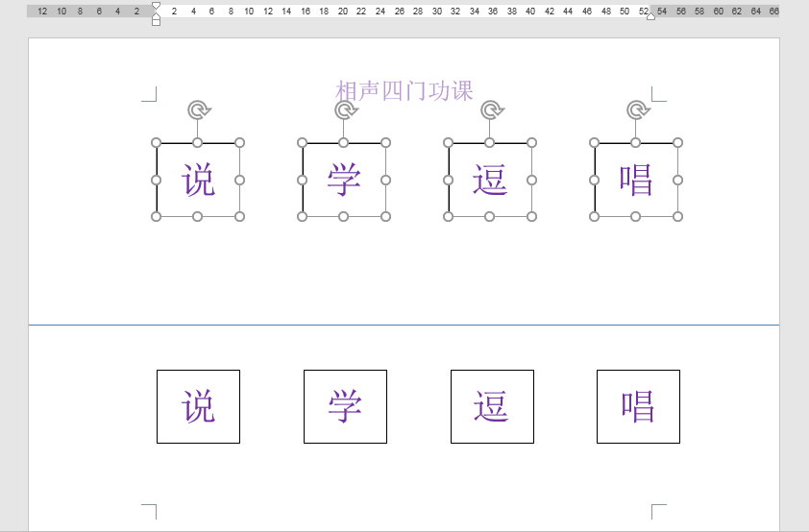Click the top-right corner handle of selected 说 box
This screenshot has width=809, height=532.
[239, 143]
